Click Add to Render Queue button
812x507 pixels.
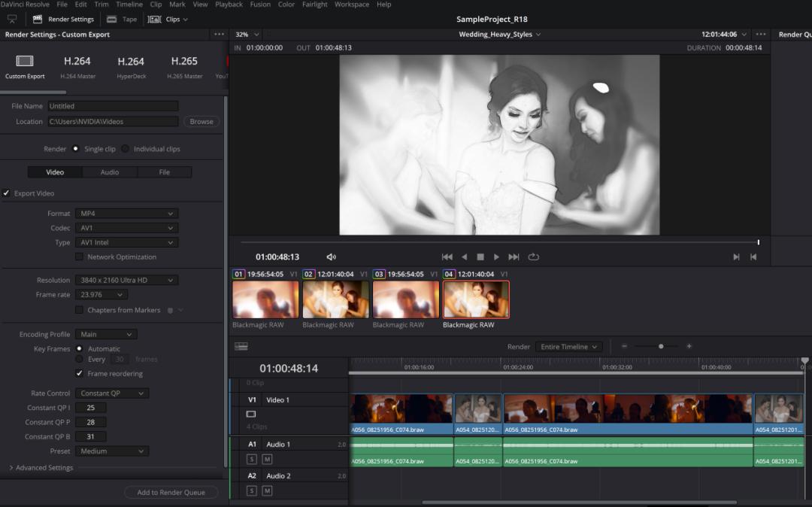pyautogui.click(x=171, y=493)
